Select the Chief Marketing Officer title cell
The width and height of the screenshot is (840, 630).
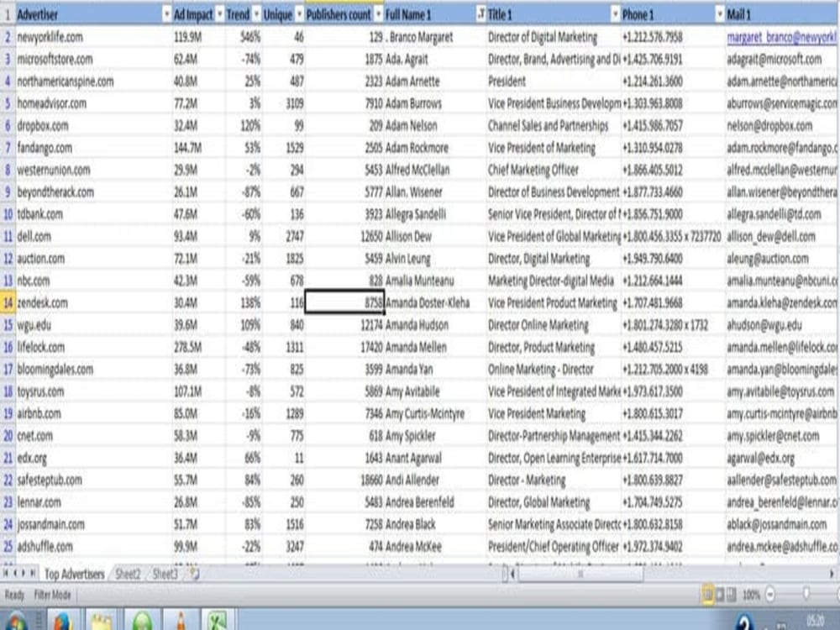click(554, 170)
